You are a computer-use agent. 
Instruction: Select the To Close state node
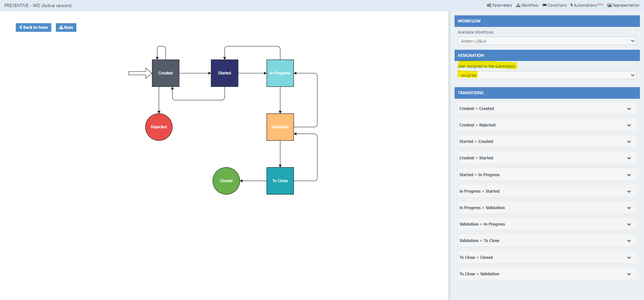coord(280,181)
